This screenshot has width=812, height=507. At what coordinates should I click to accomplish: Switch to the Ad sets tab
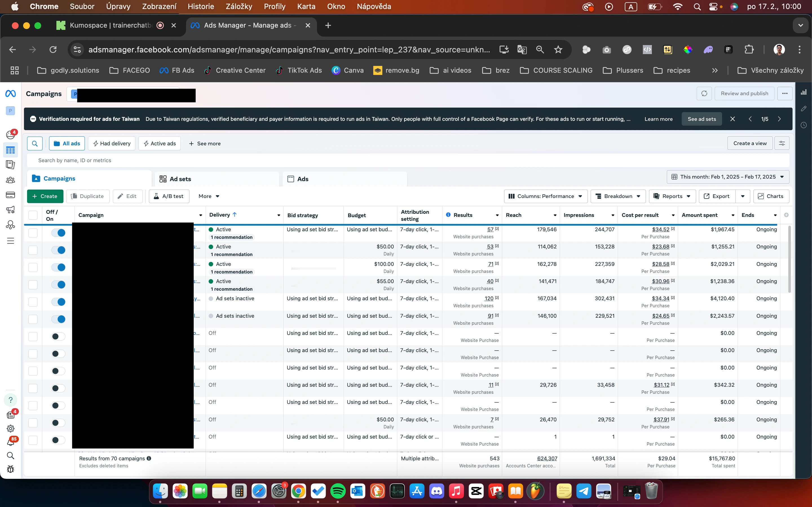(180, 179)
